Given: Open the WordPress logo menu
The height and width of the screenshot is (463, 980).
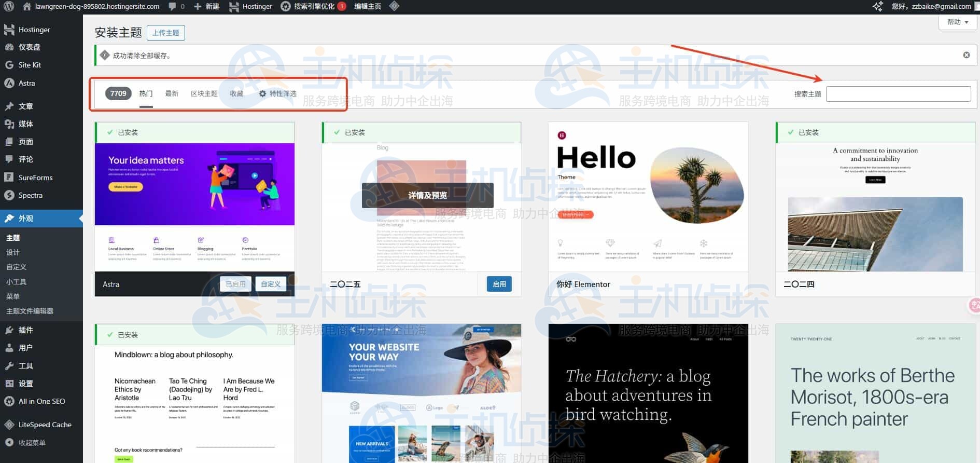Looking at the screenshot, I should pos(8,6).
